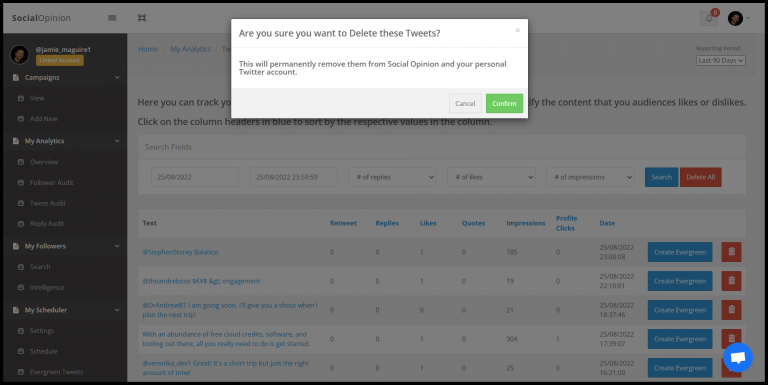This screenshot has width=768, height=385.
Task: Confirm deletion of the tweets
Action: 504,103
